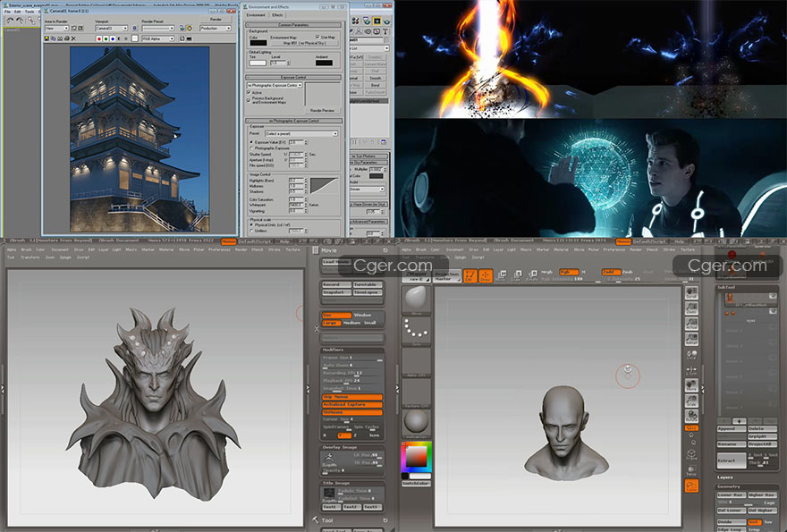Toggle the Transp transparency icon
Viewport: 787px width, 532px height.
[691, 471]
